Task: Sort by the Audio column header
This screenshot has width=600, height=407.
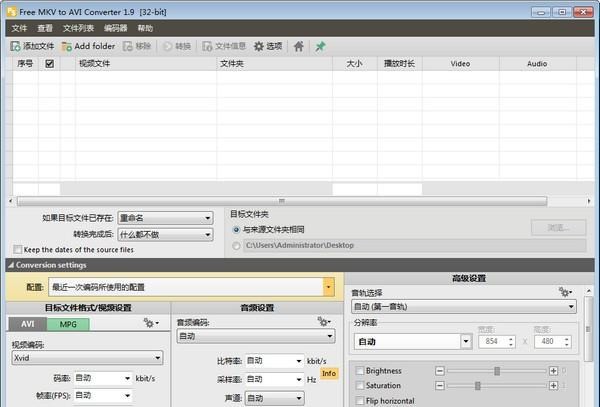Action: pyautogui.click(x=538, y=63)
